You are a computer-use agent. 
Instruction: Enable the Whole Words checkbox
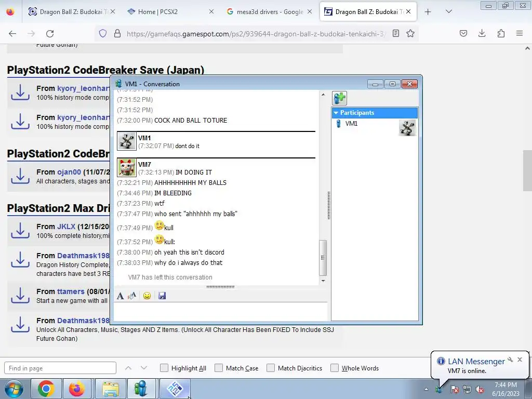click(x=335, y=368)
